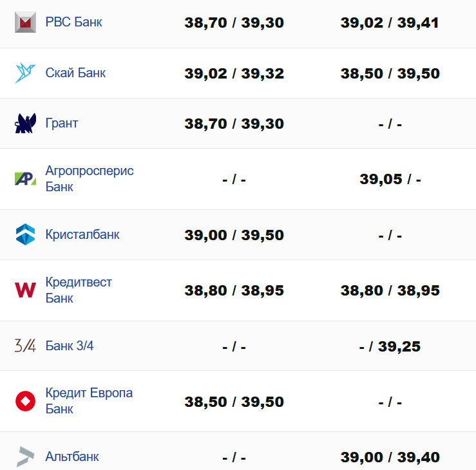
Task: Click the Альтбанк gray arrow logo
Action: (x=25, y=456)
